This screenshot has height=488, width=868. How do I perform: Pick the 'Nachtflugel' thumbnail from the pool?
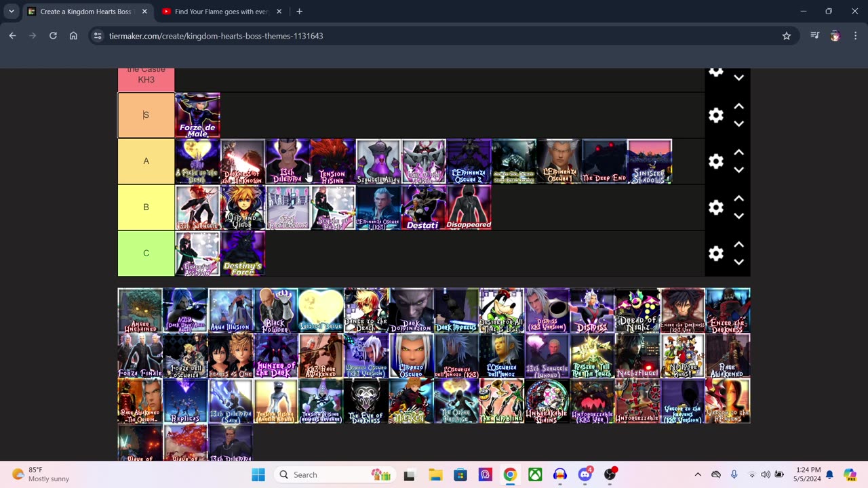pos(637,356)
